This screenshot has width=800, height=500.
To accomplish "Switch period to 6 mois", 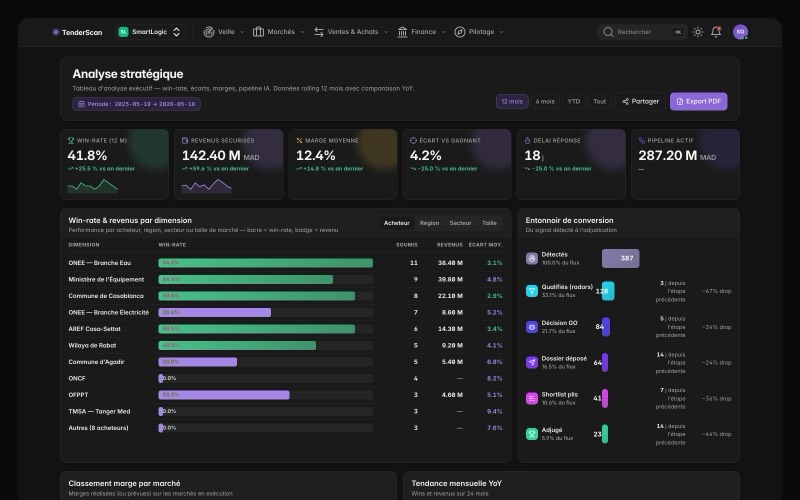I will (x=545, y=102).
